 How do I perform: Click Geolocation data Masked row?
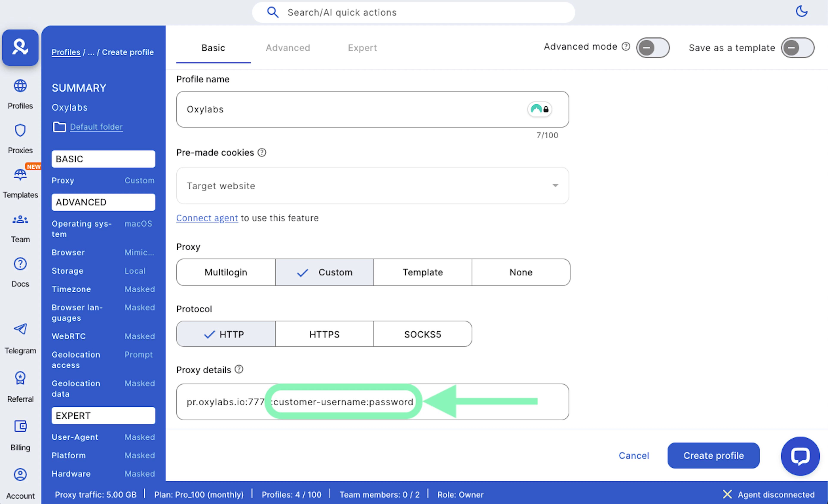[x=103, y=389]
